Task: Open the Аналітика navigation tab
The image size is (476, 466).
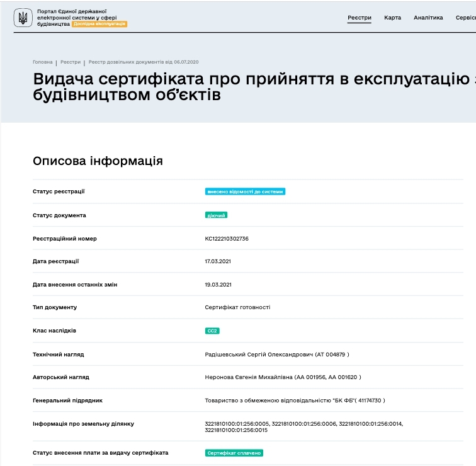Action: 428,18
